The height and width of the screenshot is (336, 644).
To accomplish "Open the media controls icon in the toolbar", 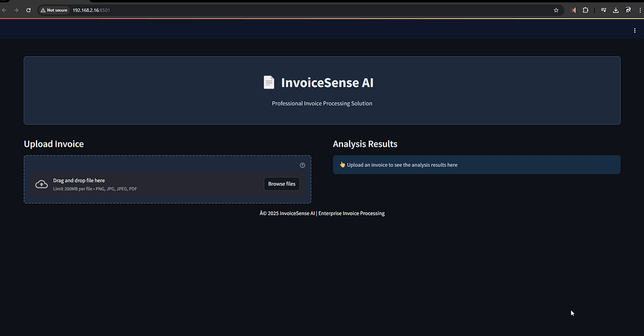I will [603, 10].
